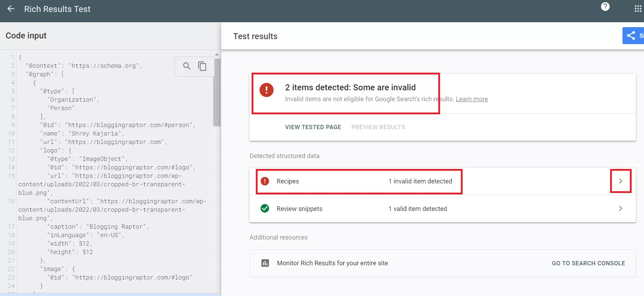The image size is (644, 296).
Task: Click the '"Organization"' code line
Action: (73, 99)
